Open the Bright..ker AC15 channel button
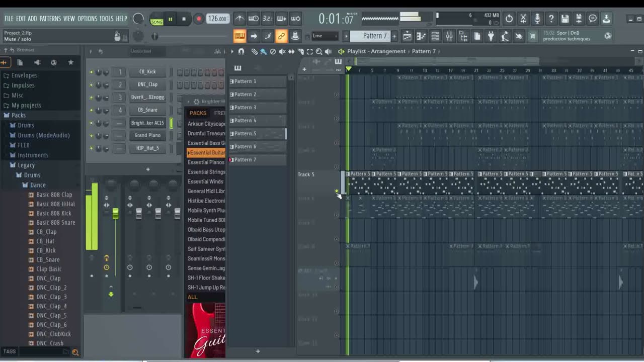Image resolution: width=644 pixels, height=362 pixels. (x=147, y=123)
